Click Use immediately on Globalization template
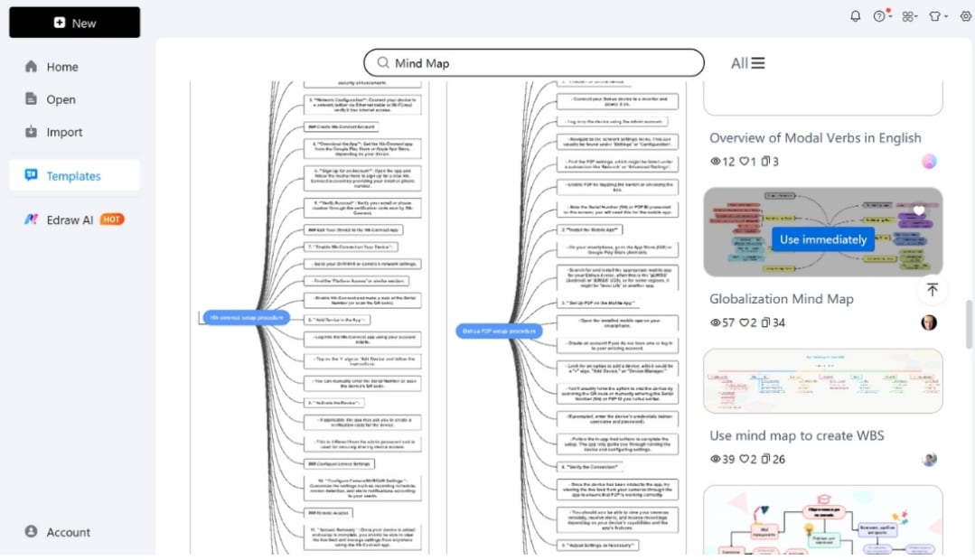The height and width of the screenshot is (560, 975). pyautogui.click(x=822, y=239)
